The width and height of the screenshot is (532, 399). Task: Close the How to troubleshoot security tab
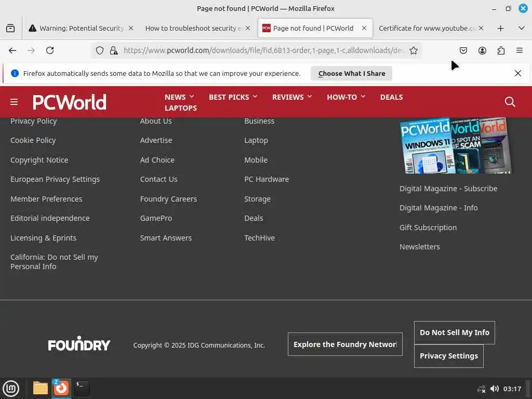[248, 28]
